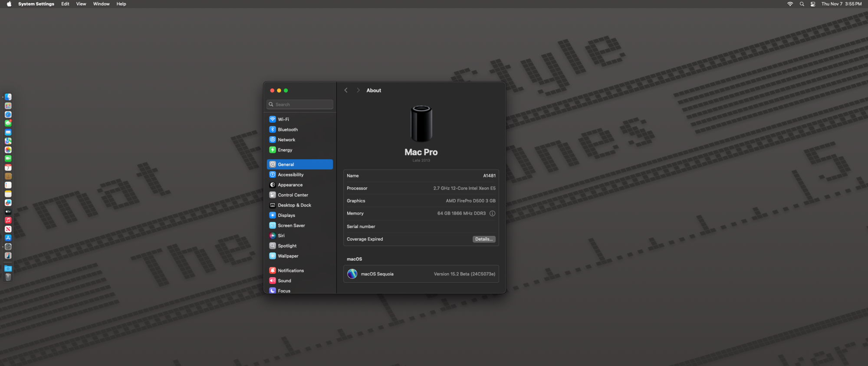Viewport: 868px width, 366px height.
Task: Go to Appearance settings
Action: [300, 185]
